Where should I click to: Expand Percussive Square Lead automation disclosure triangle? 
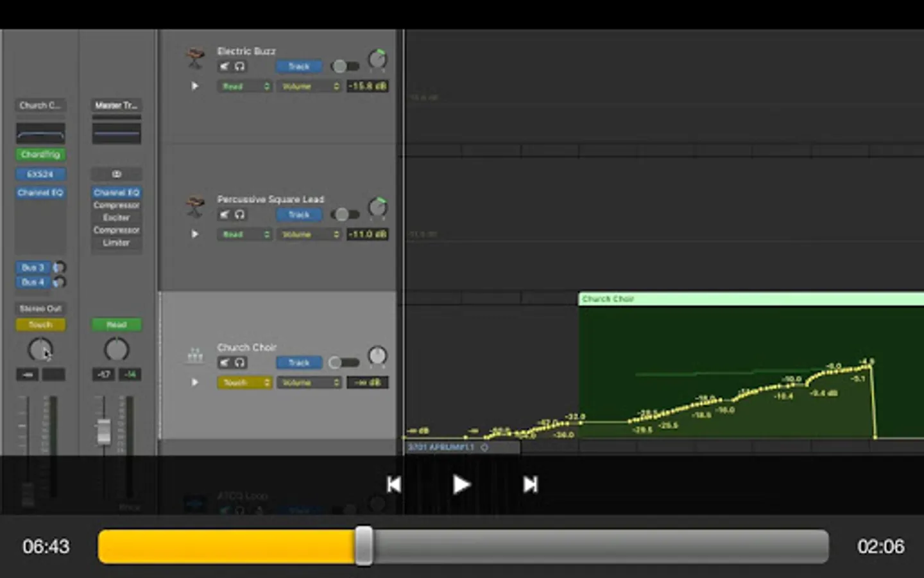195,234
